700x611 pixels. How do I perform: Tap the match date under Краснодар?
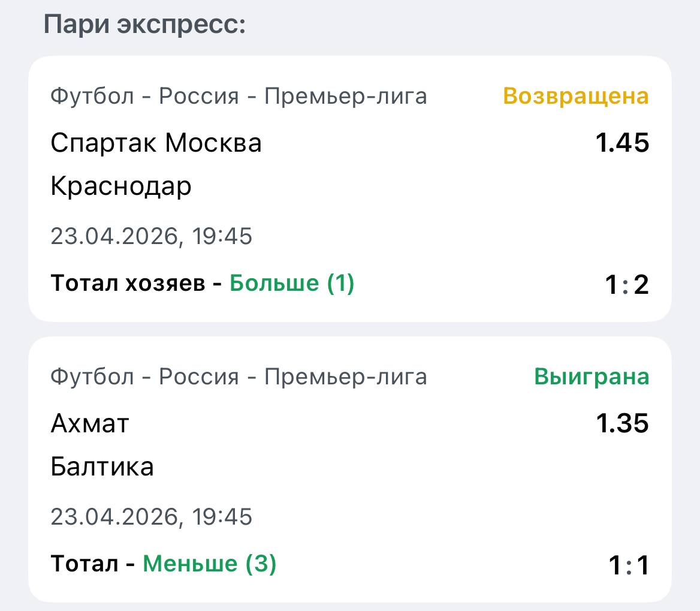(151, 236)
